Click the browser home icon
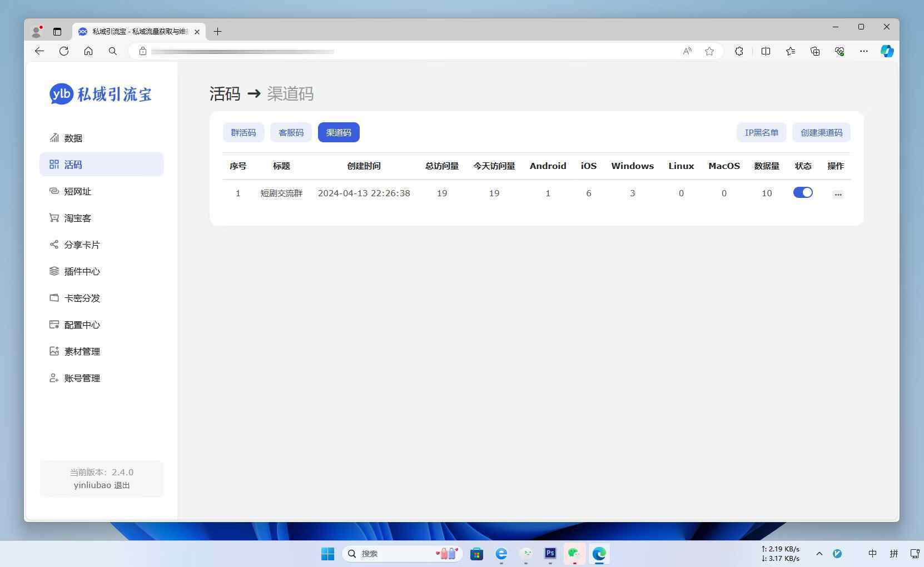Image resolution: width=924 pixels, height=567 pixels. click(x=88, y=51)
